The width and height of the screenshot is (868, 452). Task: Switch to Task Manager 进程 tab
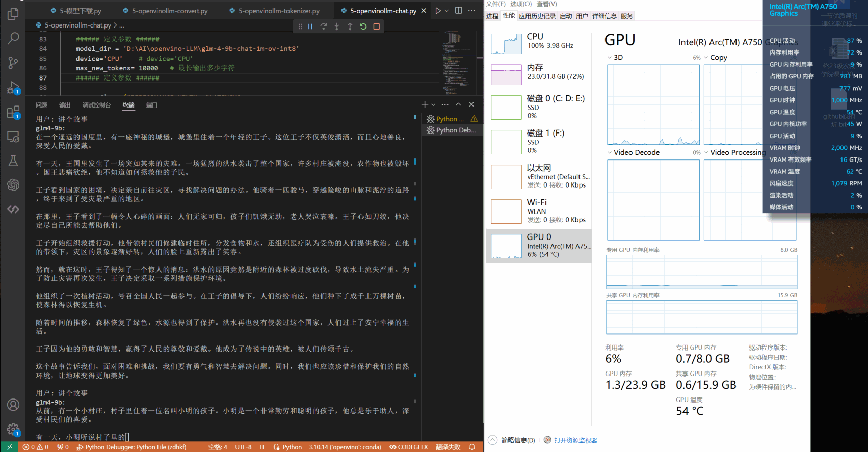(492, 16)
